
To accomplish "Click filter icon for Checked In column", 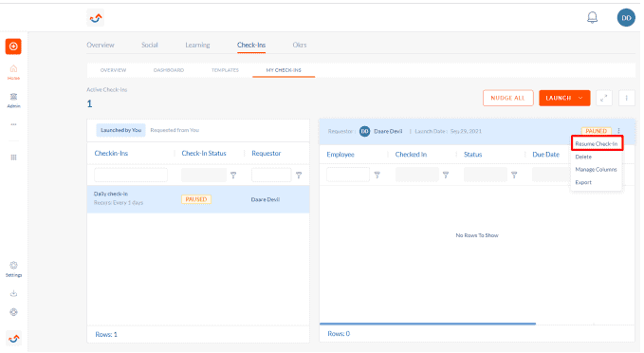I will coord(446,175).
